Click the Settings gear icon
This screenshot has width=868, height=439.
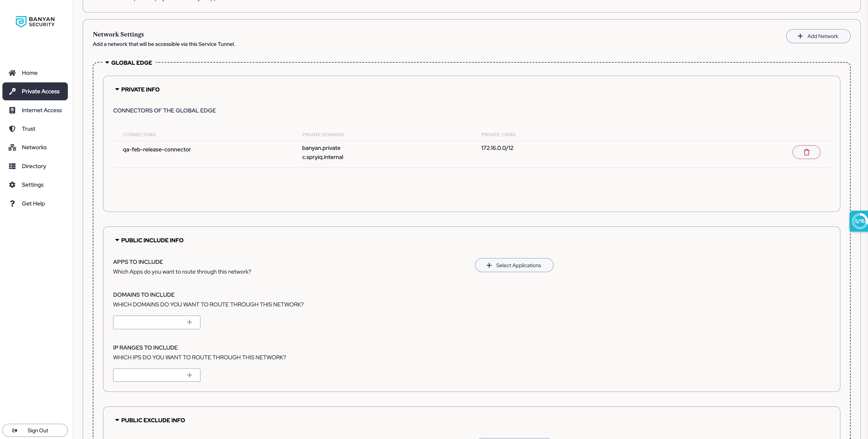click(12, 185)
